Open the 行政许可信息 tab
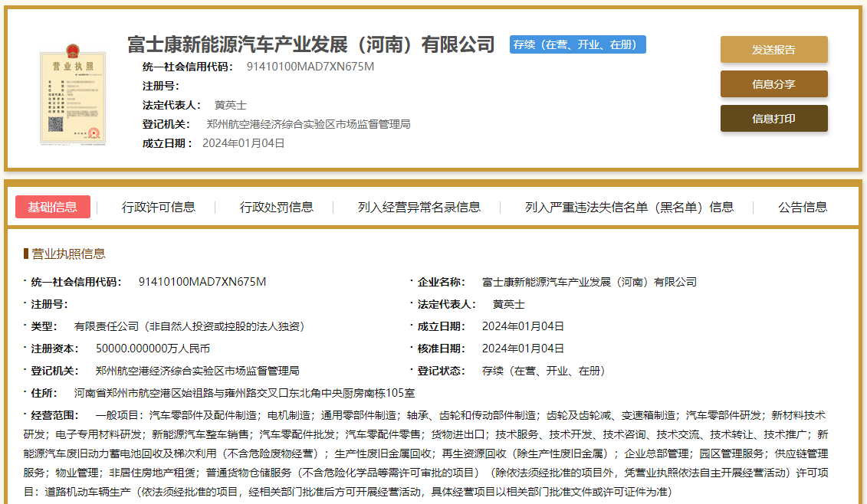Viewport: 867px width, 504px height. point(159,207)
